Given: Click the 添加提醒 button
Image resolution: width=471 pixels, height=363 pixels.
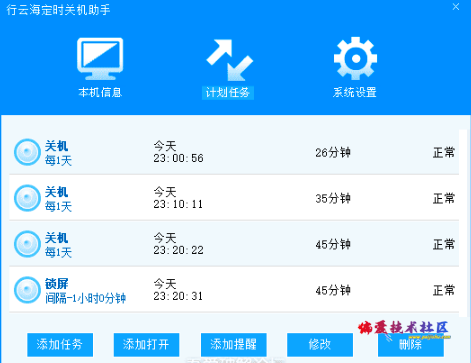Looking at the screenshot, I should tap(234, 344).
